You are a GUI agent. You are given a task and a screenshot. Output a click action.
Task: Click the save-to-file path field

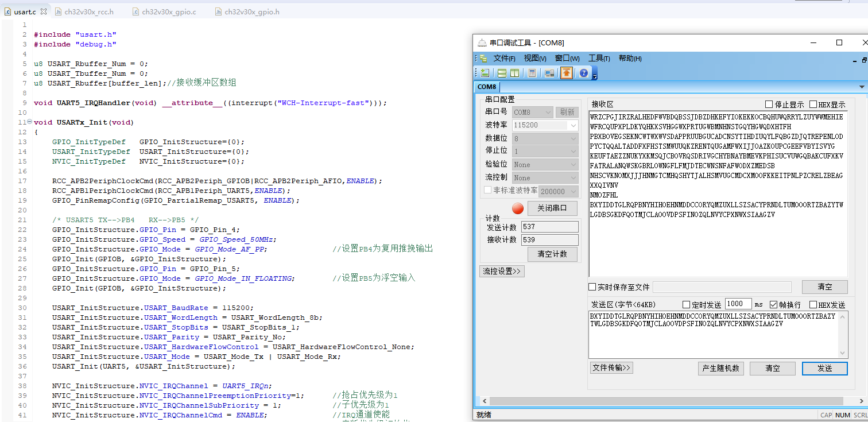(722, 287)
